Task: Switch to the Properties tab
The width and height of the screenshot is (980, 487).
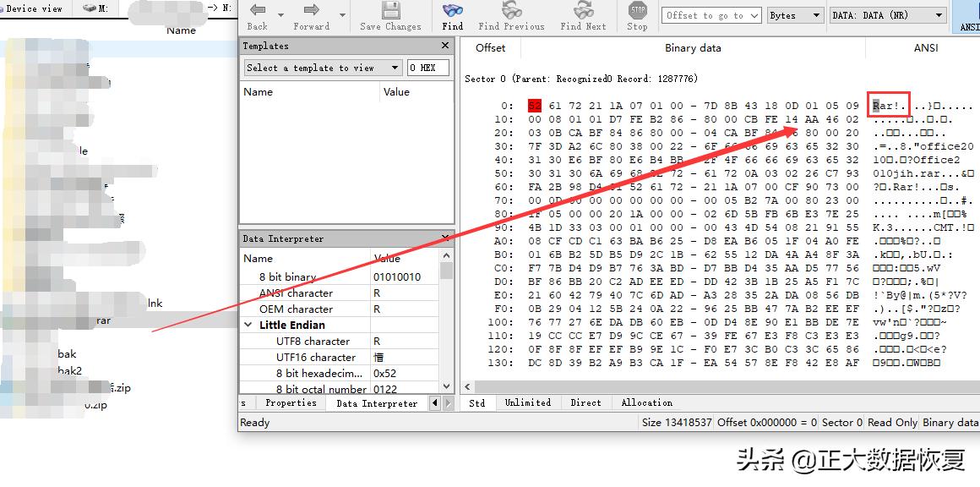Action: [291, 403]
